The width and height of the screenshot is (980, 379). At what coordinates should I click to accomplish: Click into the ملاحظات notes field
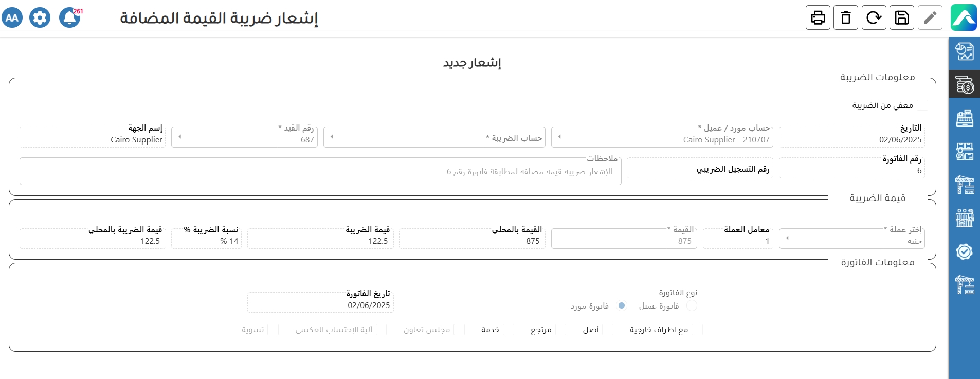[x=320, y=172]
